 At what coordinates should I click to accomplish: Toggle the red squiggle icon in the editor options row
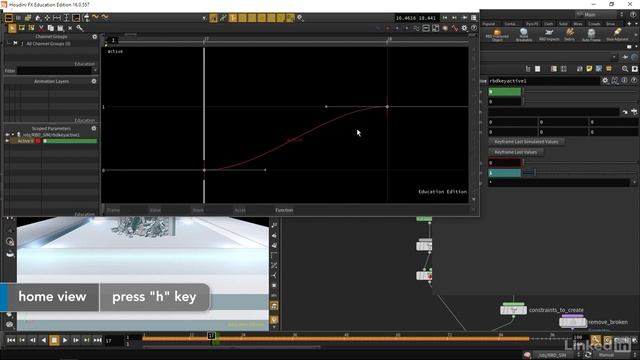coord(455,28)
